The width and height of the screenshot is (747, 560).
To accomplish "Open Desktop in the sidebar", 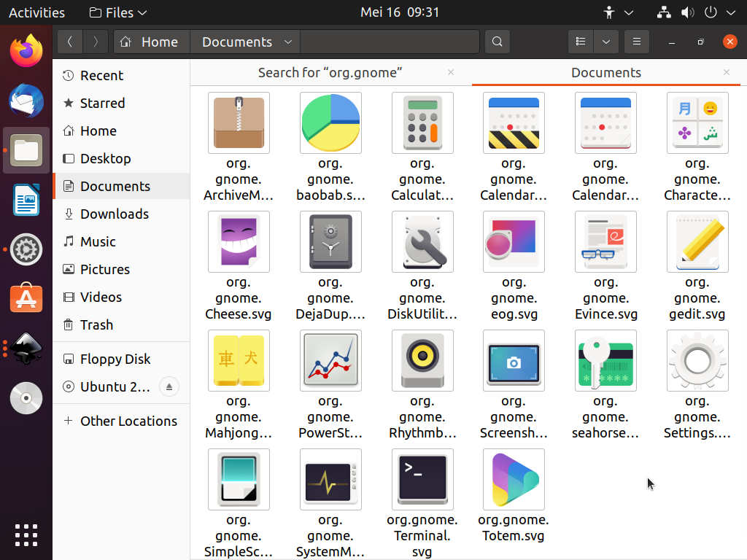I will tap(122, 158).
